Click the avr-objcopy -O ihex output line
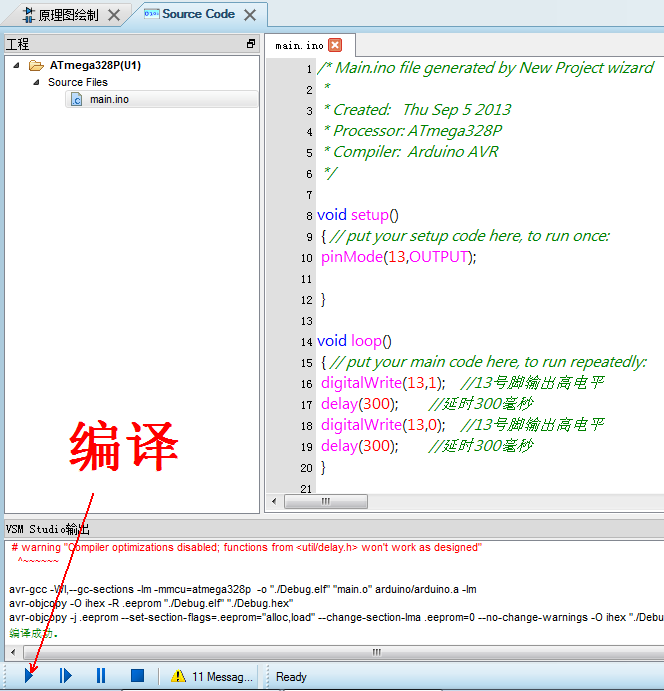664x691 pixels. [x=151, y=603]
